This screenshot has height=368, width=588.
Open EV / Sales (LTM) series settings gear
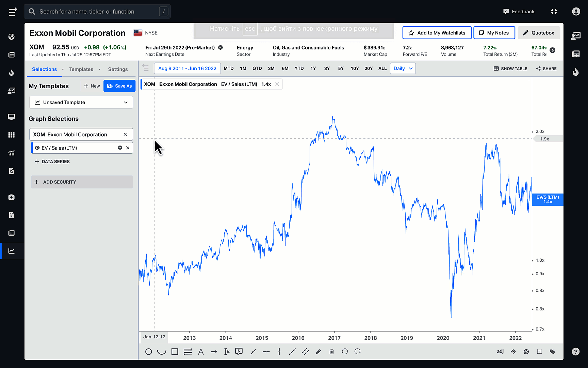point(120,148)
